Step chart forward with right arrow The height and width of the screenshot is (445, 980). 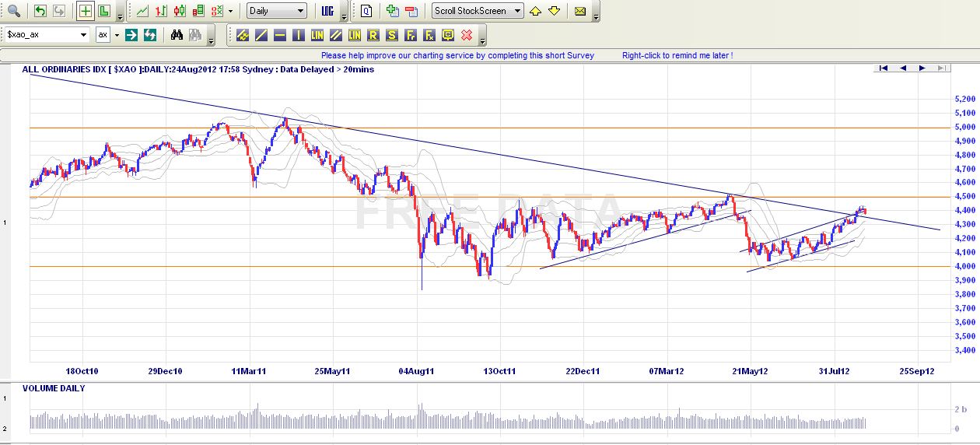922,68
